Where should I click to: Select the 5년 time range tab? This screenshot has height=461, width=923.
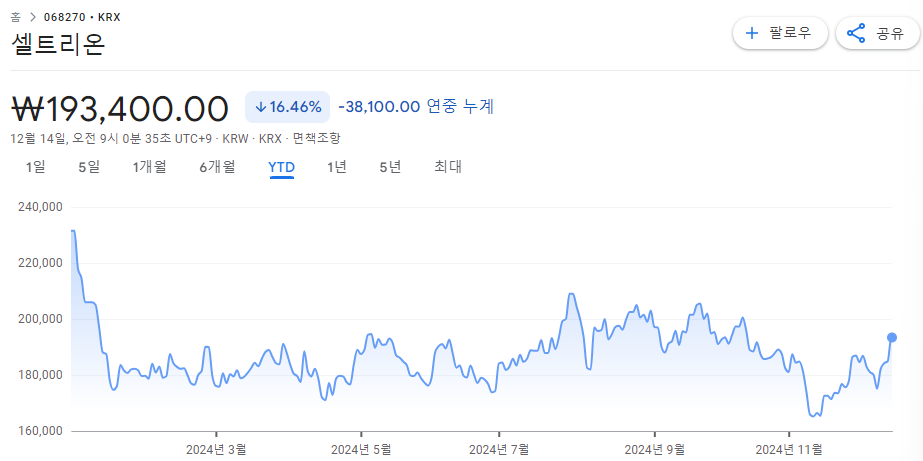390,167
